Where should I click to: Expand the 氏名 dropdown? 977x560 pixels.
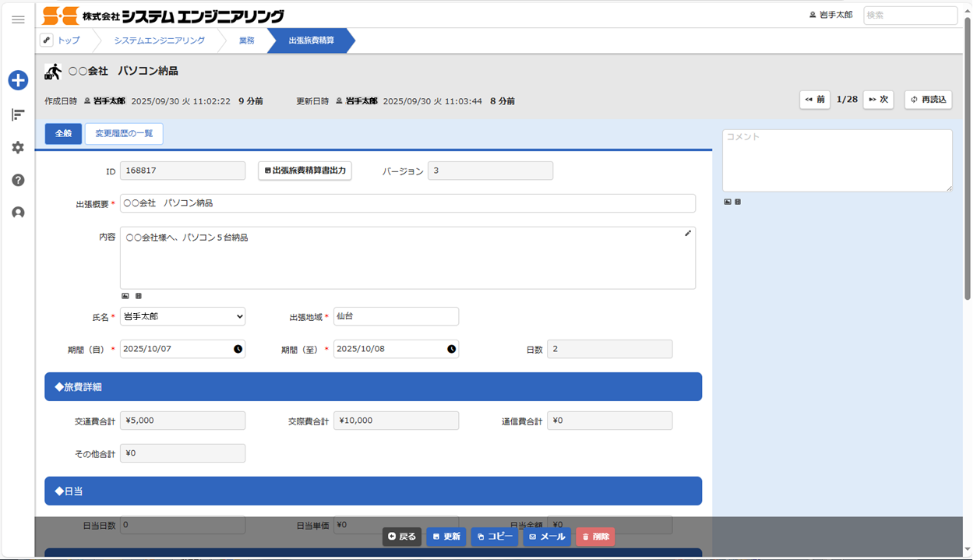click(x=182, y=316)
